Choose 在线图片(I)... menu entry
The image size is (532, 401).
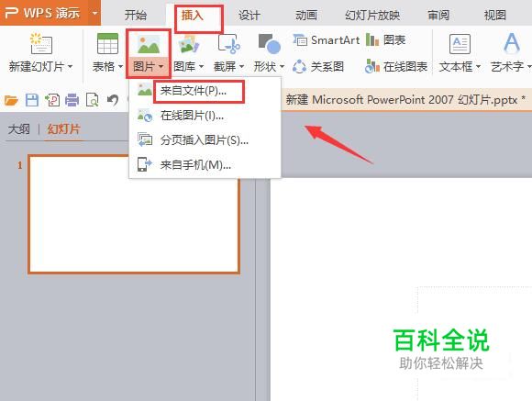[x=205, y=116]
